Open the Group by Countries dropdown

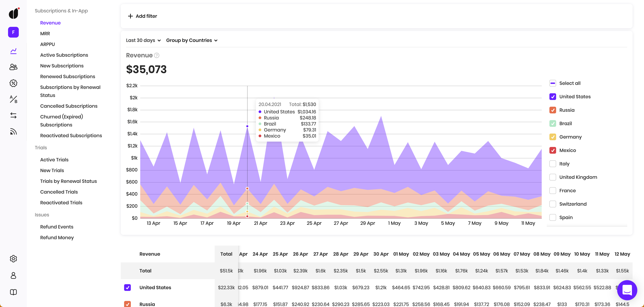click(192, 40)
